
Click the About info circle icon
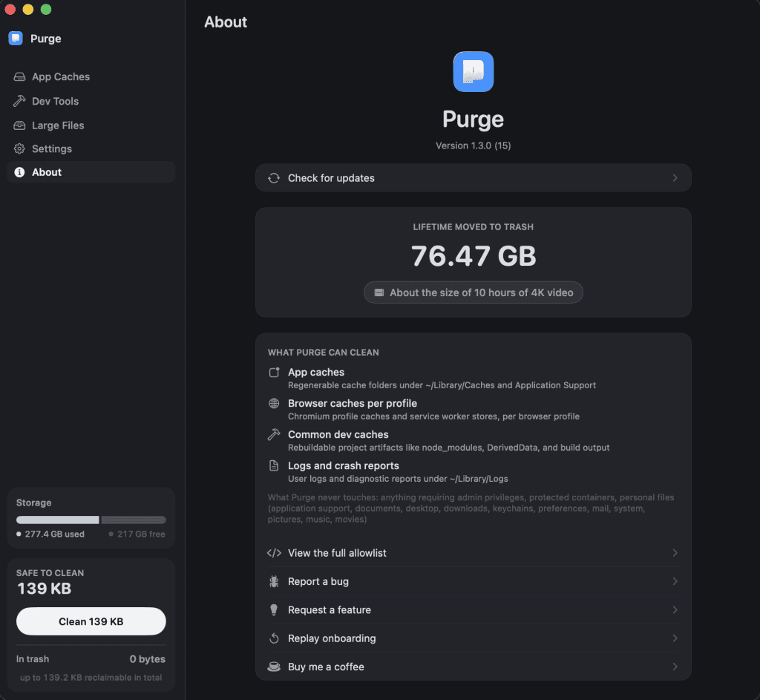(19, 172)
